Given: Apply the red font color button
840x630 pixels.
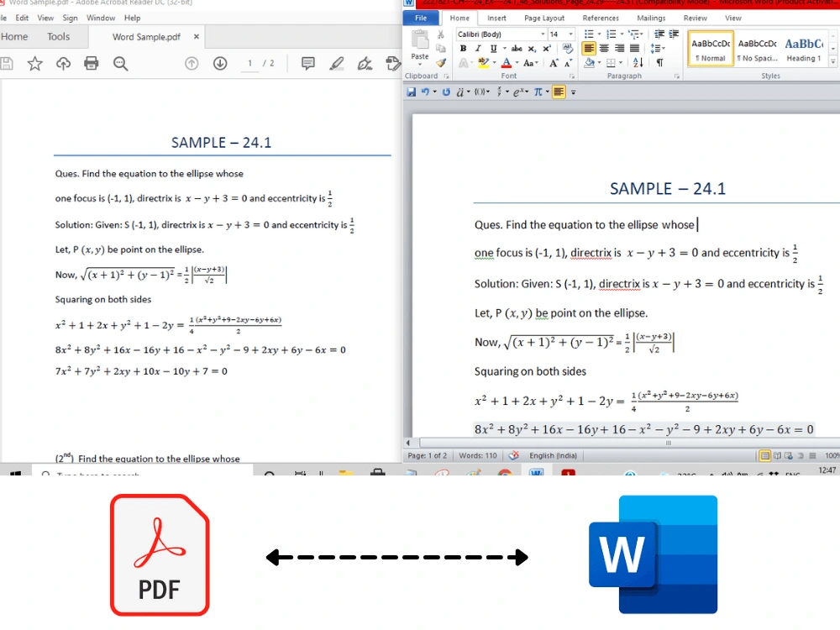Looking at the screenshot, I should point(507,63).
